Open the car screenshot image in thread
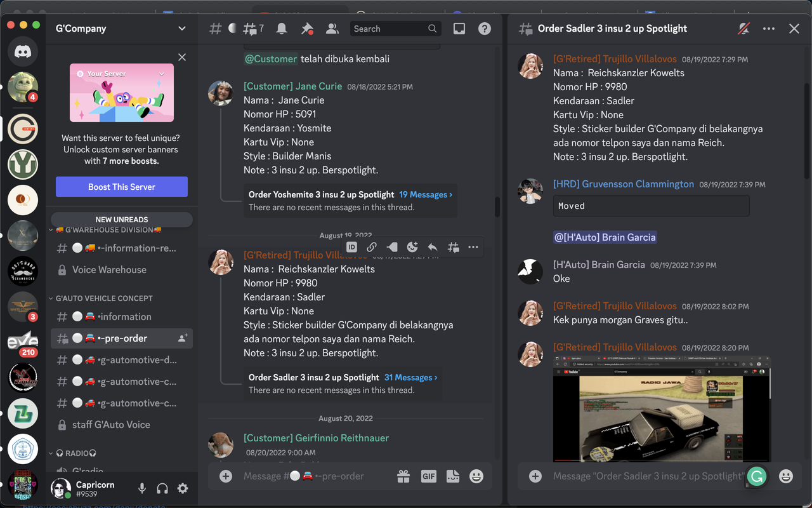 (662, 409)
